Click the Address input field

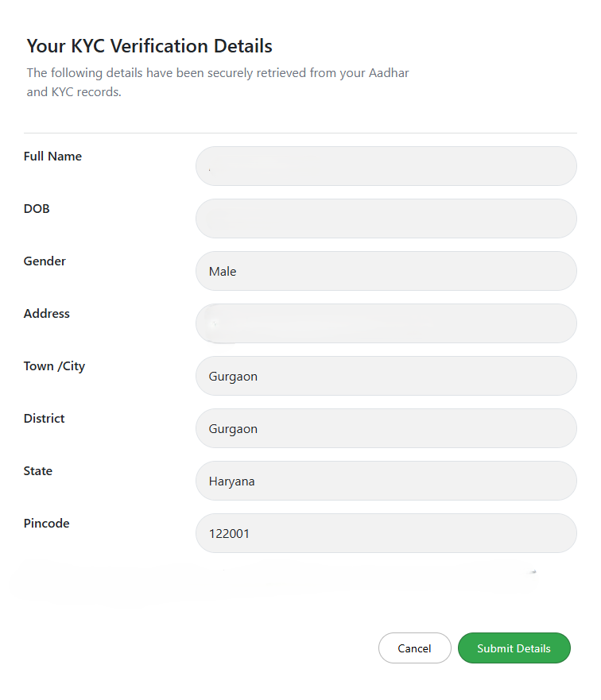pos(386,323)
